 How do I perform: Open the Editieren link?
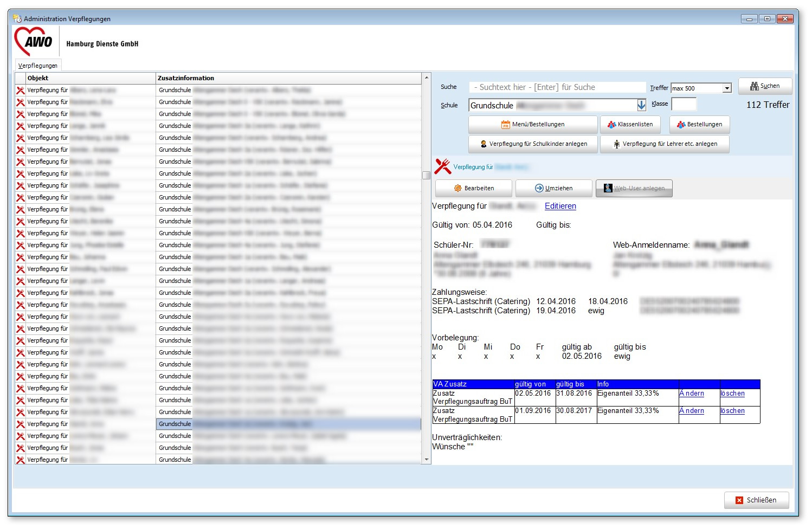560,206
